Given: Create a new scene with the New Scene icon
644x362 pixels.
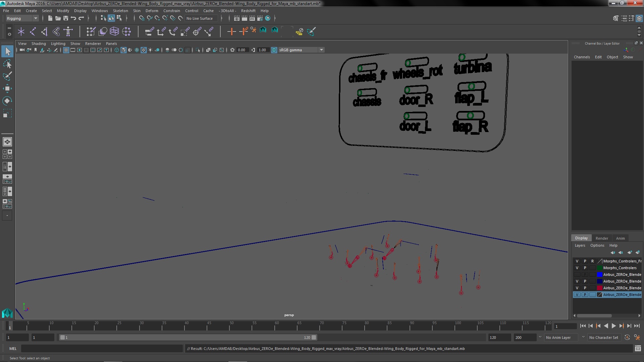Looking at the screenshot, I should (x=50, y=18).
